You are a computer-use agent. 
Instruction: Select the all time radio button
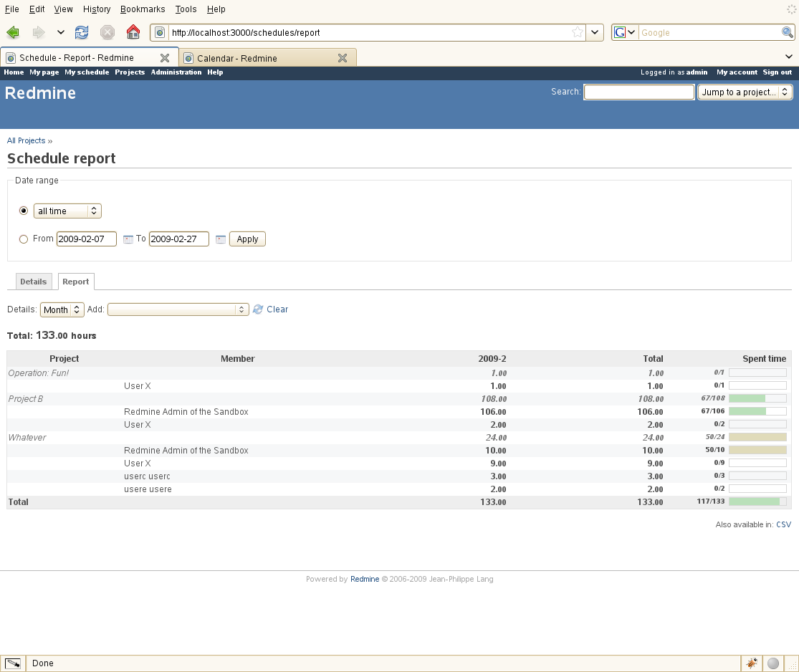point(24,211)
